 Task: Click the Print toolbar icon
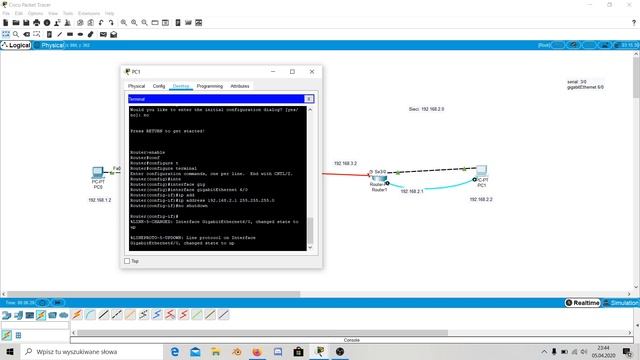tap(37, 23)
